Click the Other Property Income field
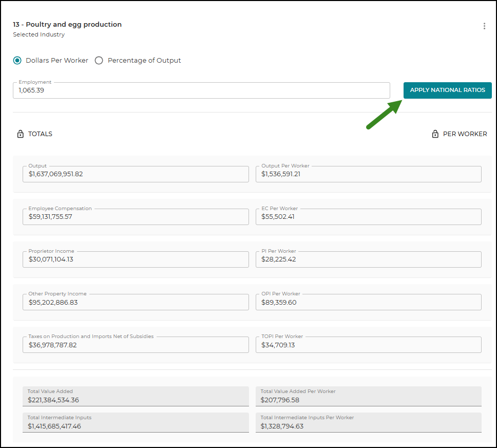This screenshot has width=497, height=448. (136, 302)
